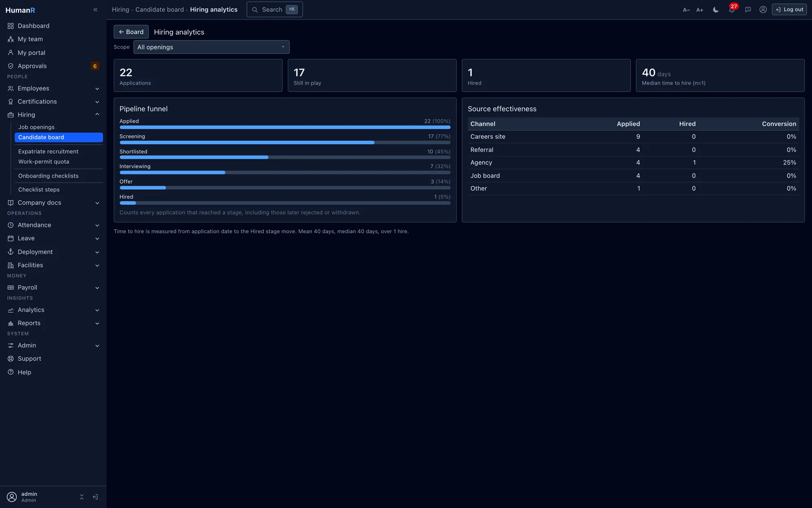
Task: Expand the Payroll menu chevron
Action: coord(97,288)
